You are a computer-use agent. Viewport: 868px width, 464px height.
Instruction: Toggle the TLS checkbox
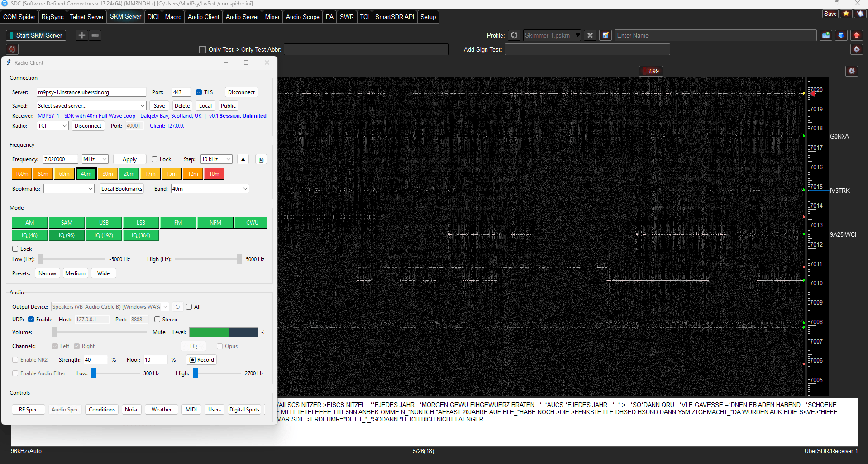199,92
